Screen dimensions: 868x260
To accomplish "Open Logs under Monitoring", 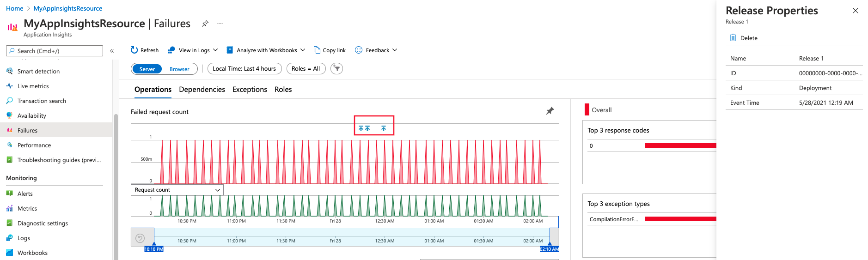I will 56,238.
